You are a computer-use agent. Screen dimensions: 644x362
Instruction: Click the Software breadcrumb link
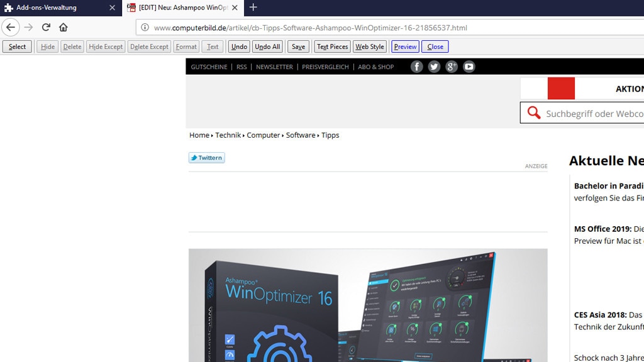[301, 135]
